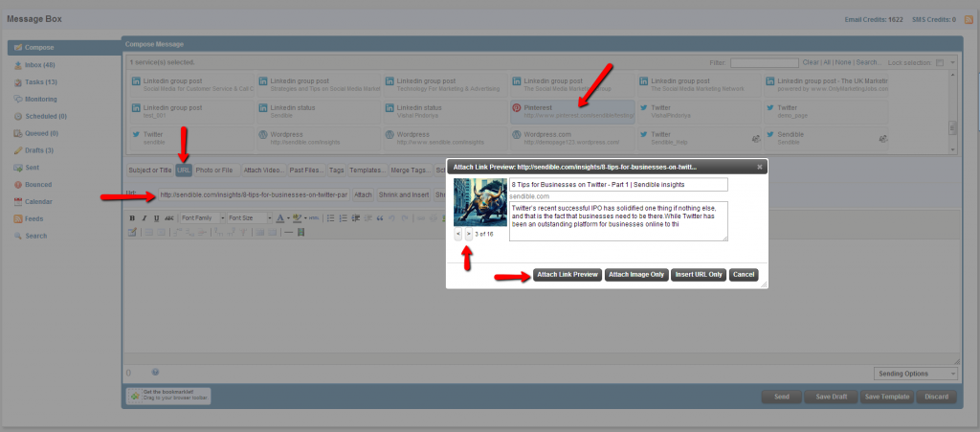Click the Attach Image Only button
The width and height of the screenshot is (980, 432).
point(636,275)
